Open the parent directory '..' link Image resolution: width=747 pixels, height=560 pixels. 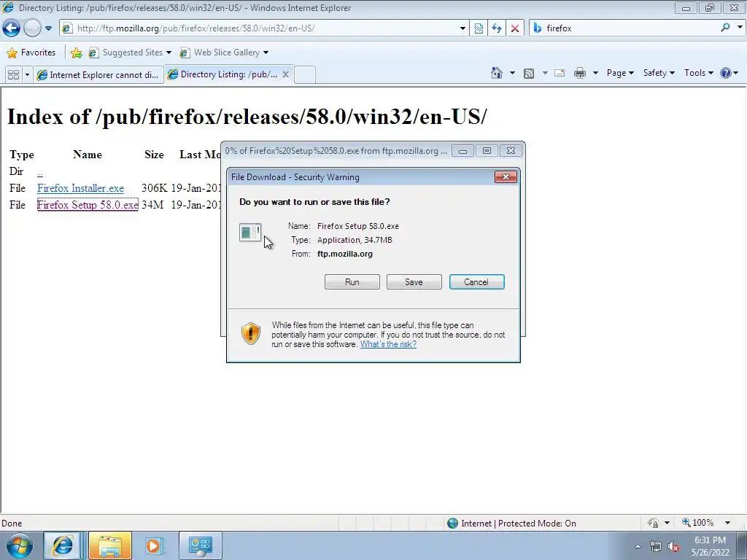pyautogui.click(x=39, y=172)
